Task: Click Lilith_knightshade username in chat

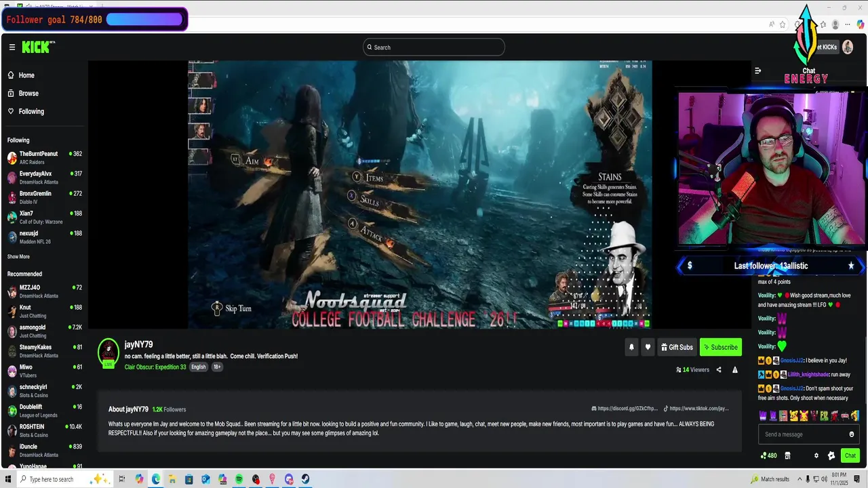Action: point(809,375)
